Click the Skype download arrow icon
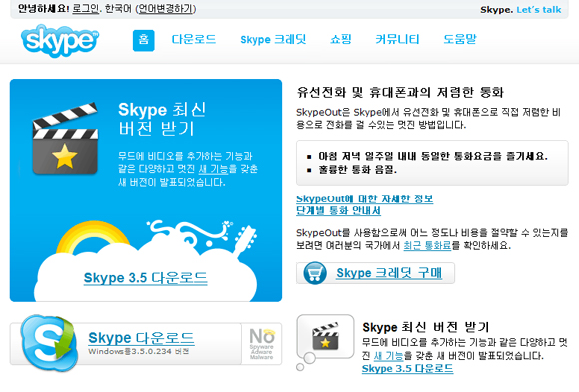The height and width of the screenshot is (392, 579). click(50, 343)
